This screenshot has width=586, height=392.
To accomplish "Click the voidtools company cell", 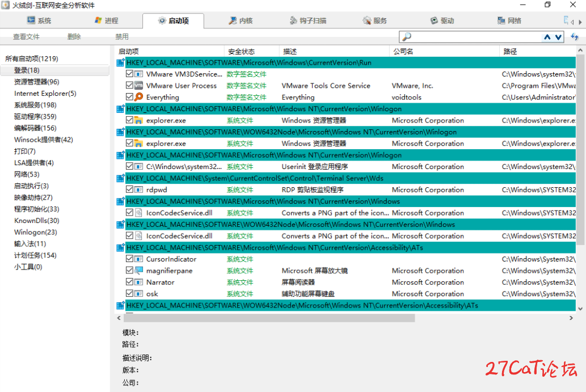I will tap(406, 97).
